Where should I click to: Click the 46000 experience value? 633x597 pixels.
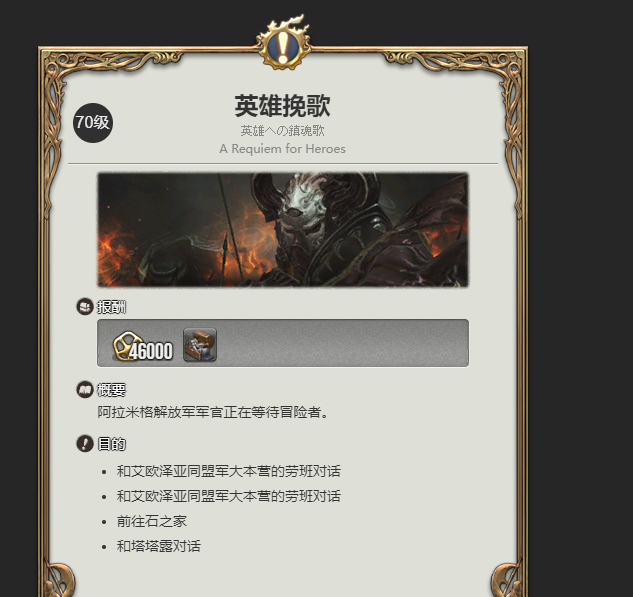tap(151, 351)
